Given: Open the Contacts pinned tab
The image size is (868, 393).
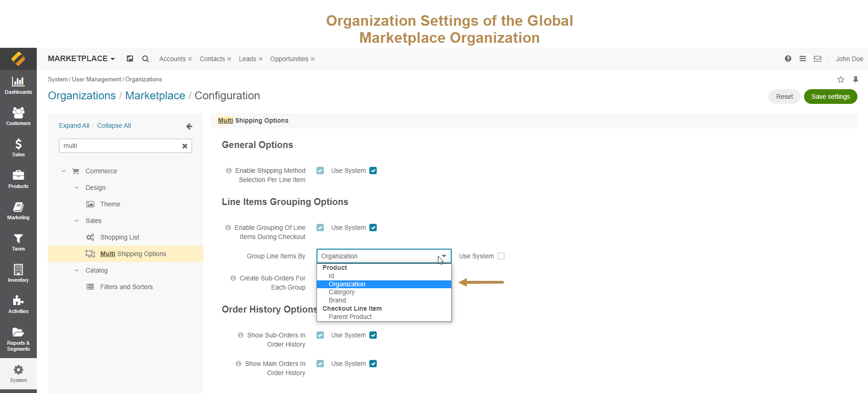Looking at the screenshot, I should [x=212, y=59].
